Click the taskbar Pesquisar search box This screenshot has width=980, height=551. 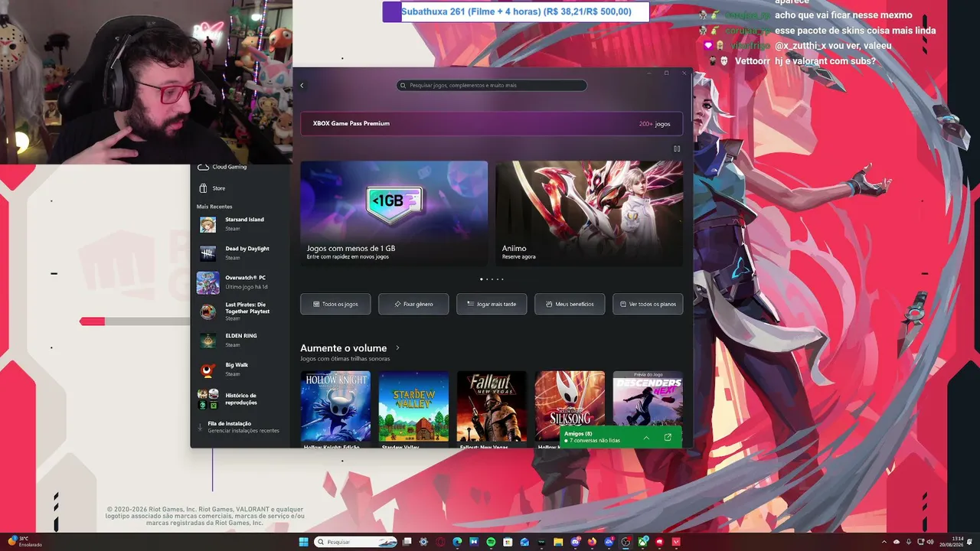pyautogui.click(x=356, y=542)
